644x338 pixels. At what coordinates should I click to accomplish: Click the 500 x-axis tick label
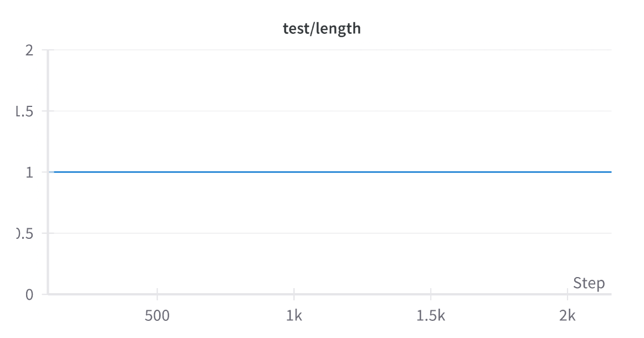(157, 316)
